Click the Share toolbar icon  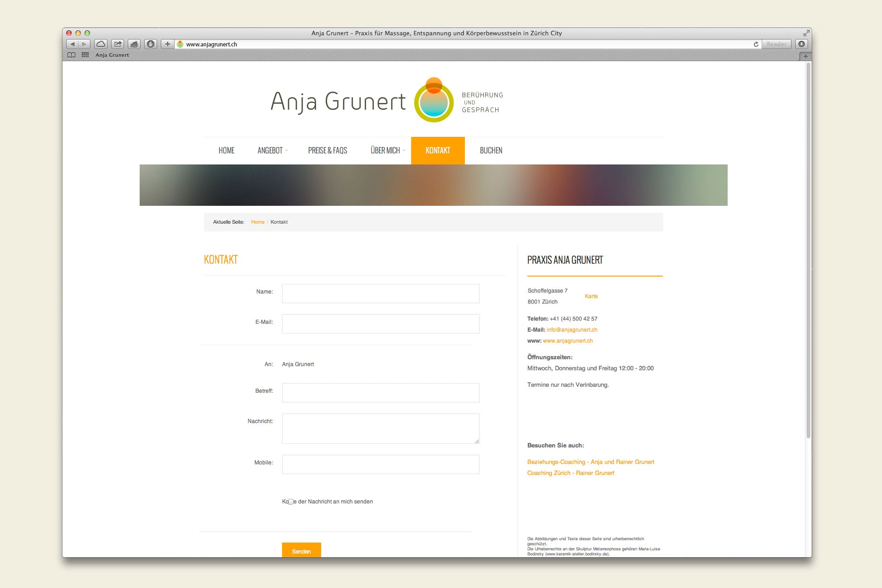[118, 44]
